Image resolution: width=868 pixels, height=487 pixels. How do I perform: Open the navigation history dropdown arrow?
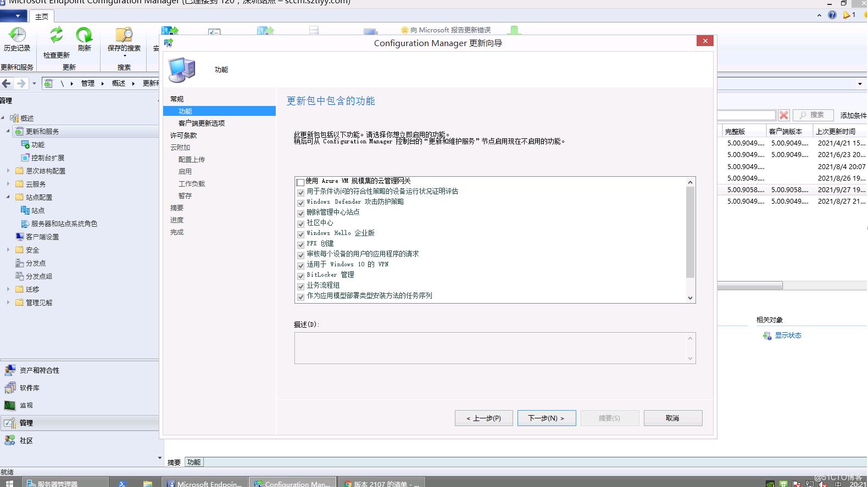point(34,83)
